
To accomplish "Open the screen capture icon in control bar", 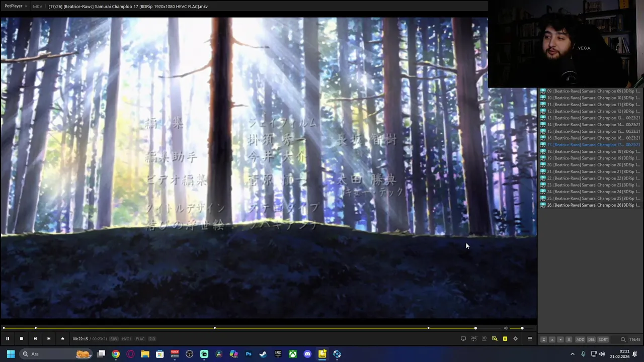I will coord(463,339).
